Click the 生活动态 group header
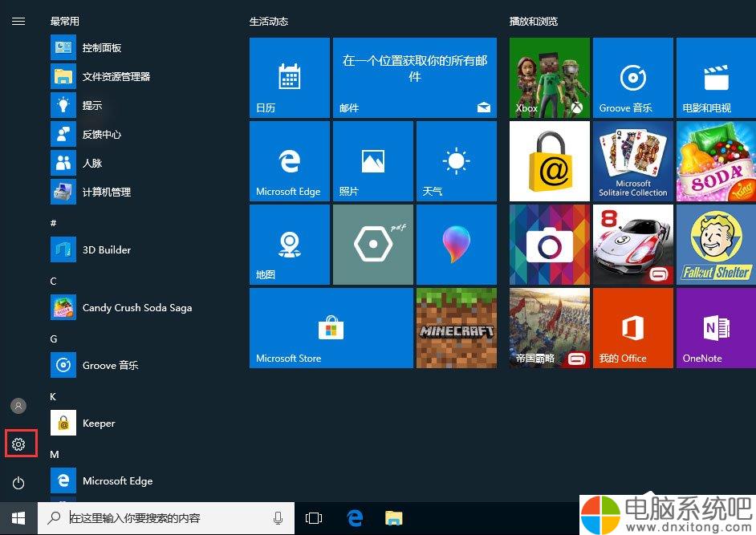Viewport: 756px width, 535px height. 269,21
